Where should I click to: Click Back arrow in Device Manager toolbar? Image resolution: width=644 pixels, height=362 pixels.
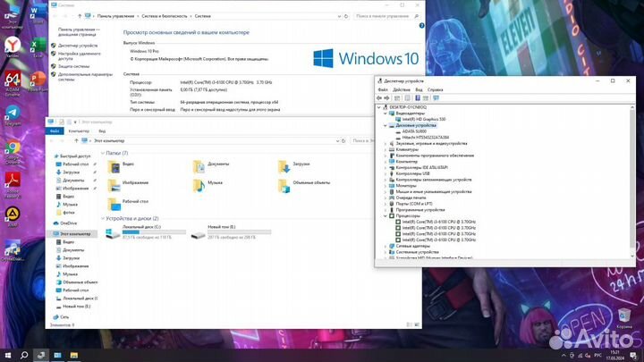(x=379, y=98)
